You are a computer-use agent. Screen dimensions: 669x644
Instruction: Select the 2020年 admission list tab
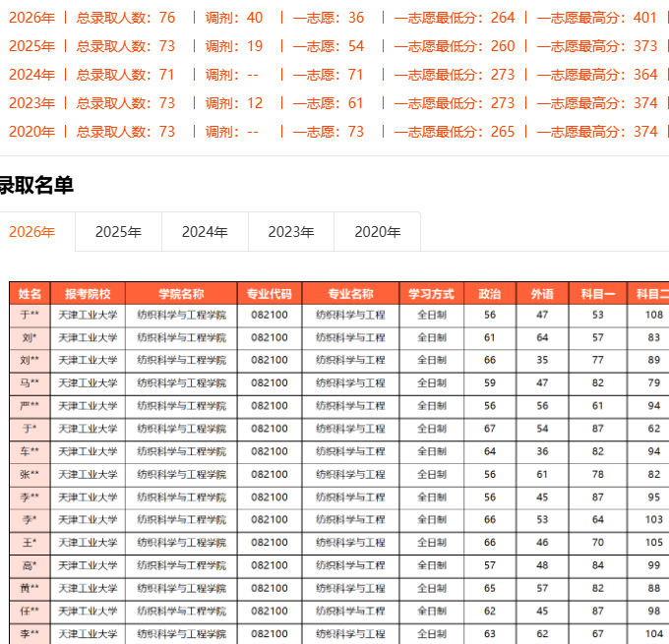378,232
